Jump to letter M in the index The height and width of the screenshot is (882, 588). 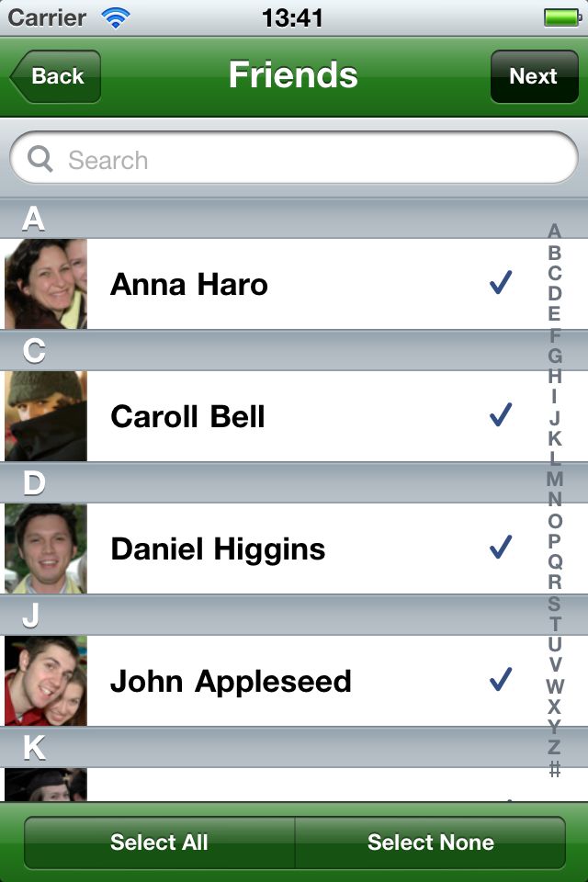[x=554, y=479]
